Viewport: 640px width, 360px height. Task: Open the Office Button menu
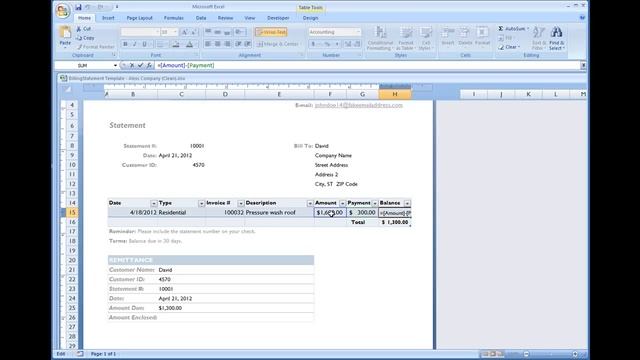click(x=63, y=11)
